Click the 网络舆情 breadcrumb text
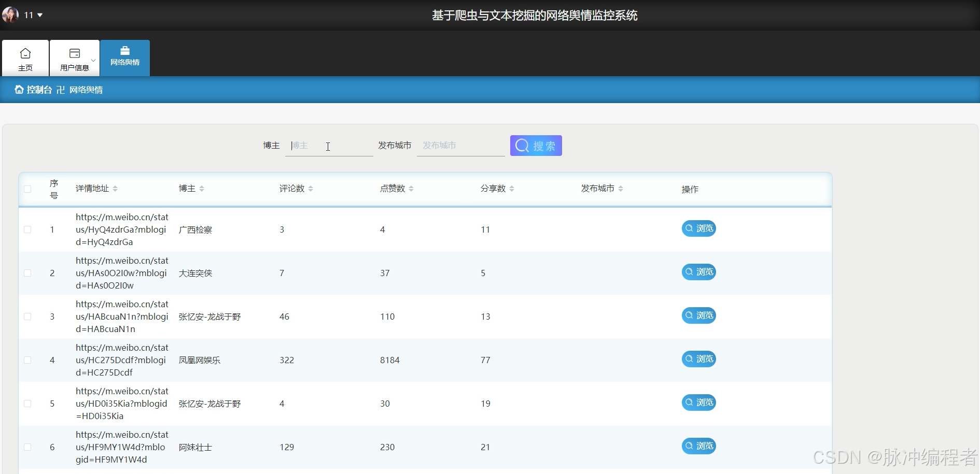 pyautogui.click(x=86, y=90)
